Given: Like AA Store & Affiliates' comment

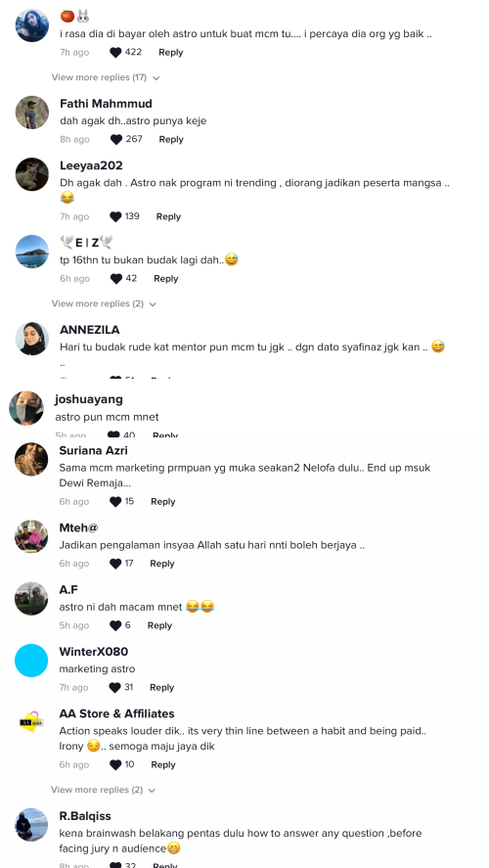Looking at the screenshot, I should click(x=115, y=765).
